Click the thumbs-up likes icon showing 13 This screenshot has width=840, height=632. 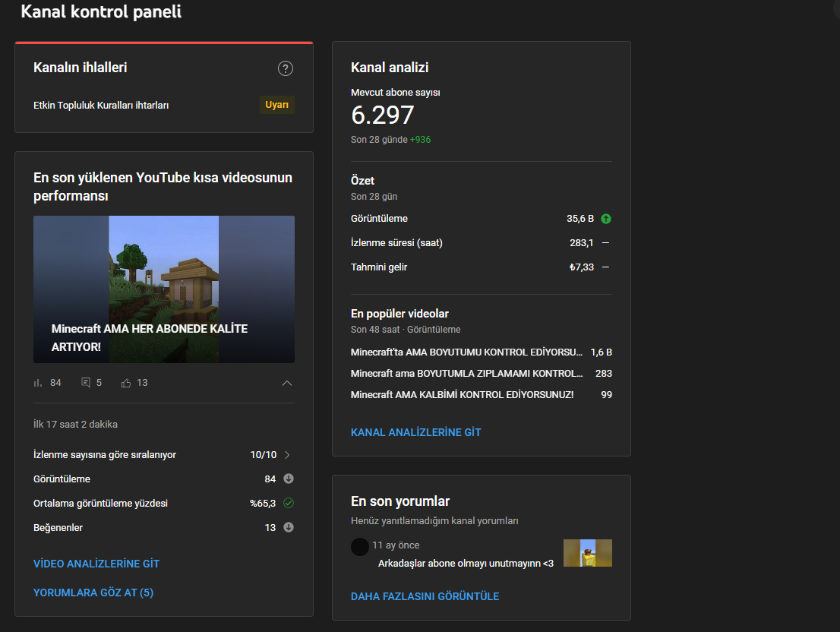click(126, 383)
